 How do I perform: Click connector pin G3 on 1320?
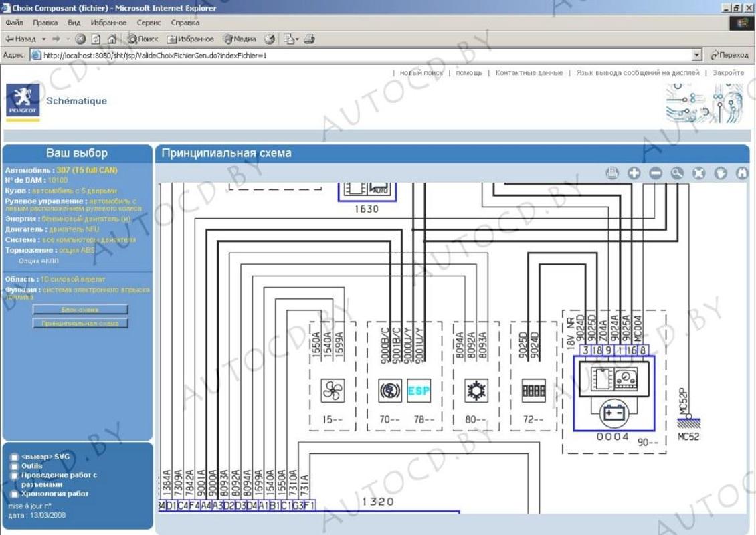298,506
